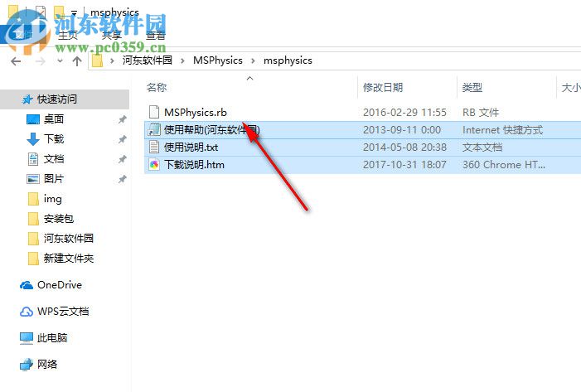581x392 pixels.
Task: Click the OneDrive cloud icon
Action: (x=27, y=285)
